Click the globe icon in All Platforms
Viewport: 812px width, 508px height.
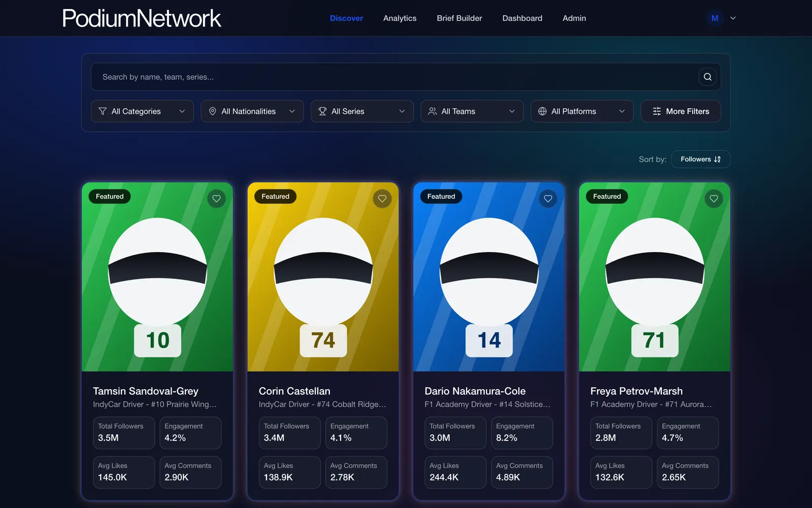point(543,111)
